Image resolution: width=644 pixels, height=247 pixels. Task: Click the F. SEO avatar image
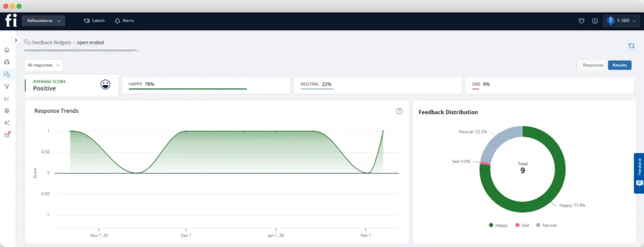pos(611,21)
